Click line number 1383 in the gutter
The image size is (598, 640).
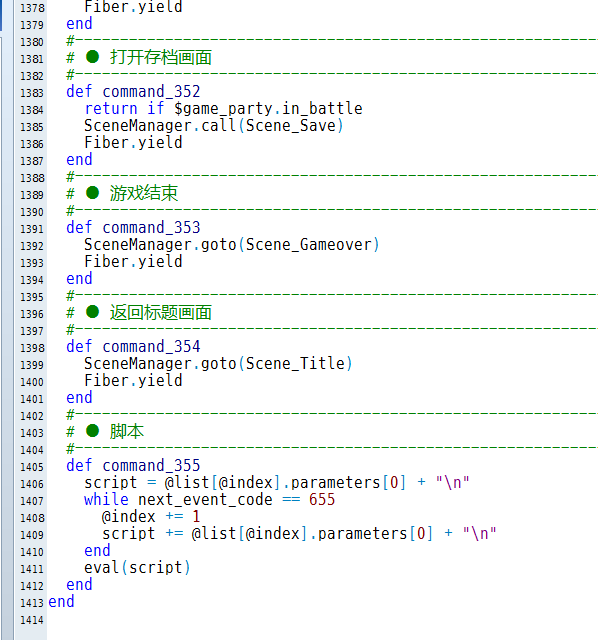click(32, 93)
